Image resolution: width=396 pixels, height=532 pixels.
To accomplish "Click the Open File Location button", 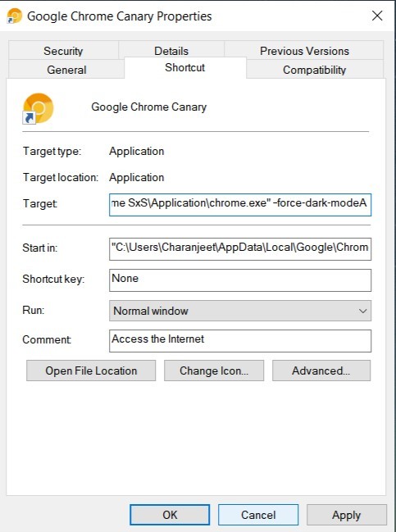I will 91,371.
